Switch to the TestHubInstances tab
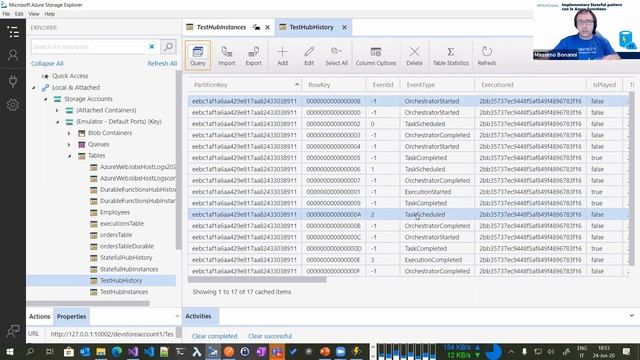This screenshot has height=360, width=640. pos(222,27)
